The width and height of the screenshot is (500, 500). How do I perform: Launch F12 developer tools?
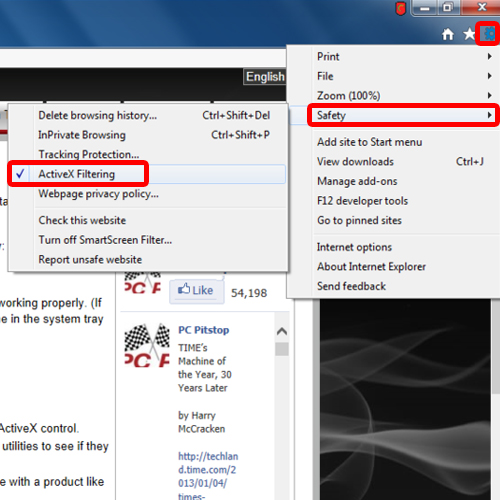405,201
